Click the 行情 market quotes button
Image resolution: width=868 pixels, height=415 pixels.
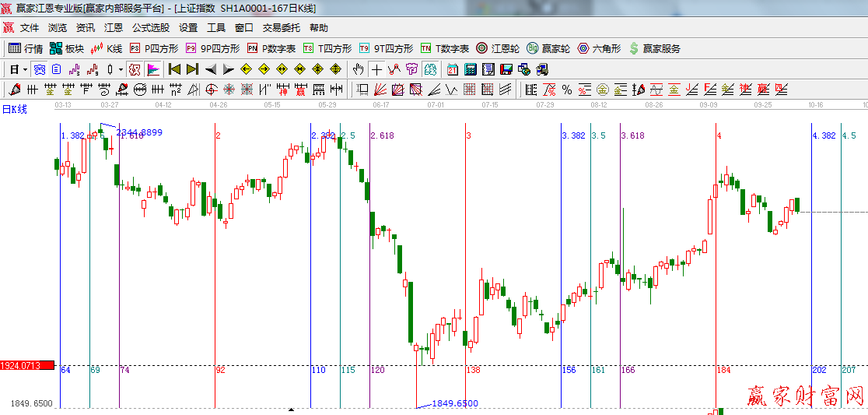(x=26, y=48)
